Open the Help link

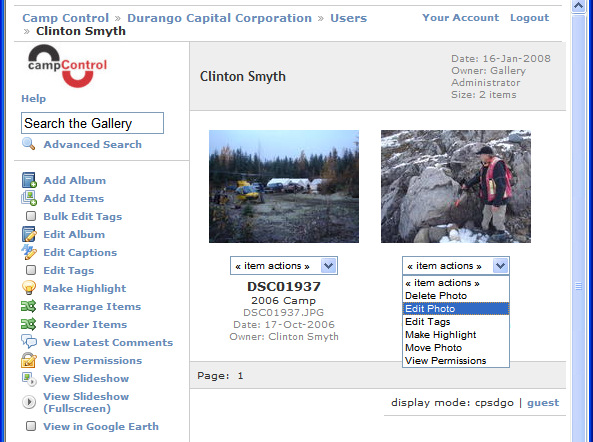click(x=33, y=99)
